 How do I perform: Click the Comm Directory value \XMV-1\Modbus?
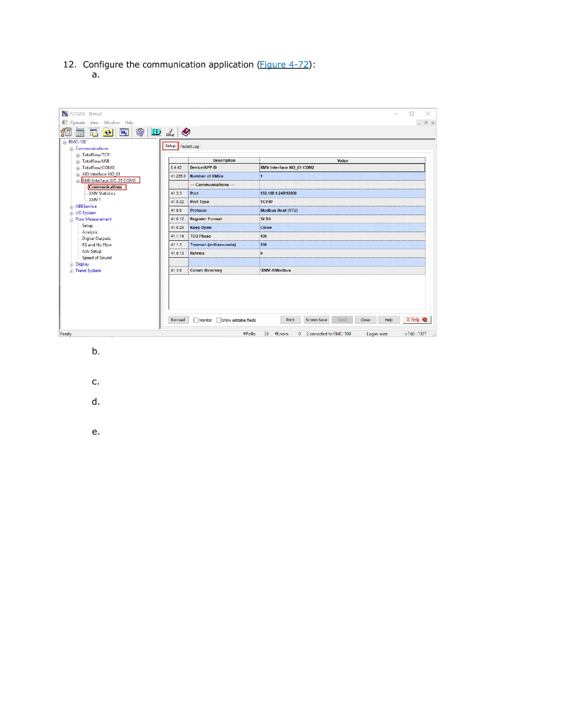pyautogui.click(x=342, y=270)
